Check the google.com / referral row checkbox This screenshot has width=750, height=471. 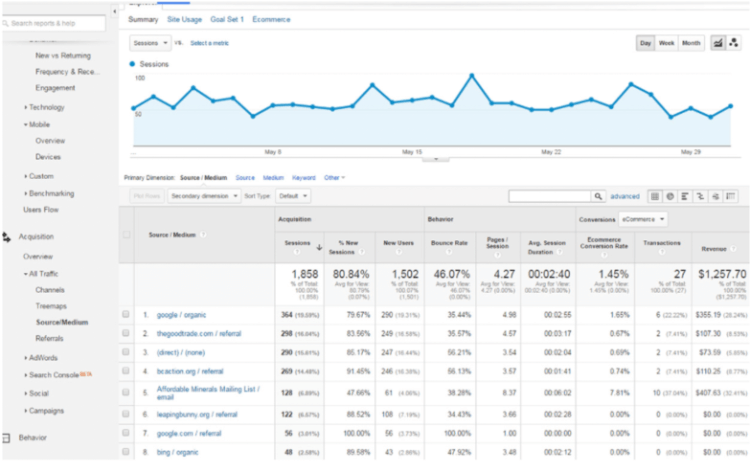[126, 433]
